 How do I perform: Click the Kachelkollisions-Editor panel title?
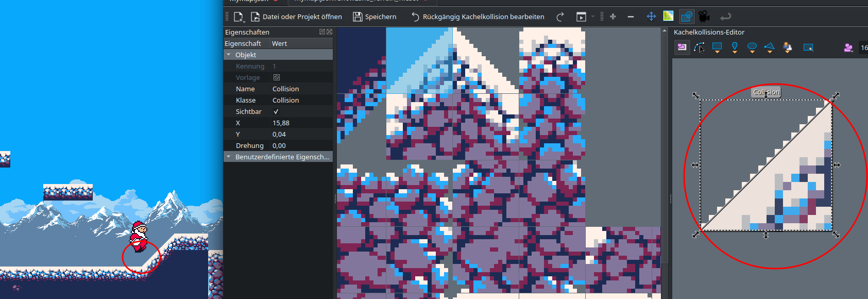point(709,32)
